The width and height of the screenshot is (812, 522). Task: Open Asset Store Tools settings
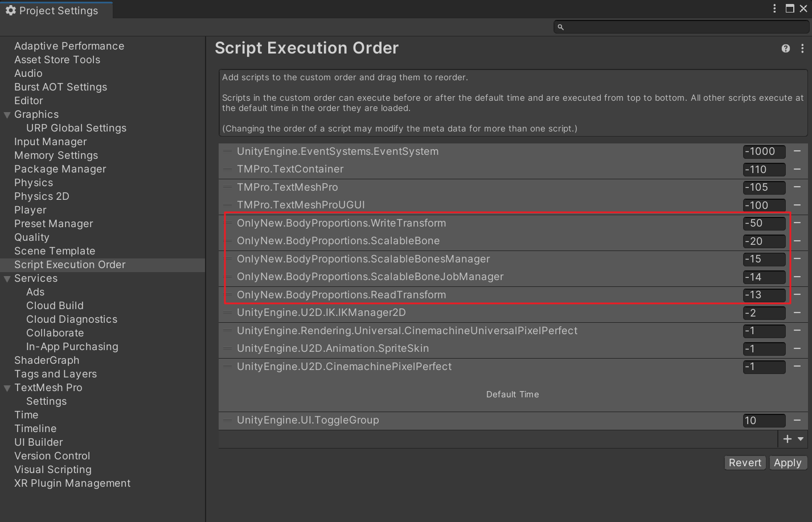click(x=57, y=60)
